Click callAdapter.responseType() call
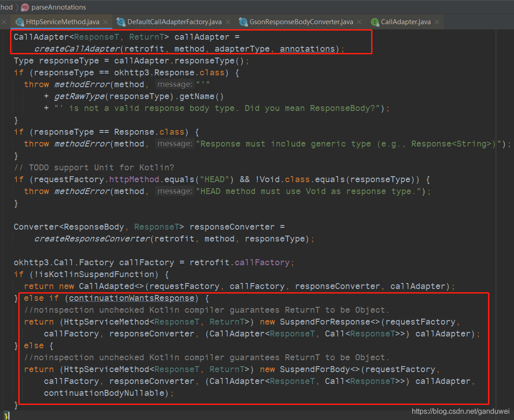This screenshot has height=420, width=514. [x=178, y=61]
